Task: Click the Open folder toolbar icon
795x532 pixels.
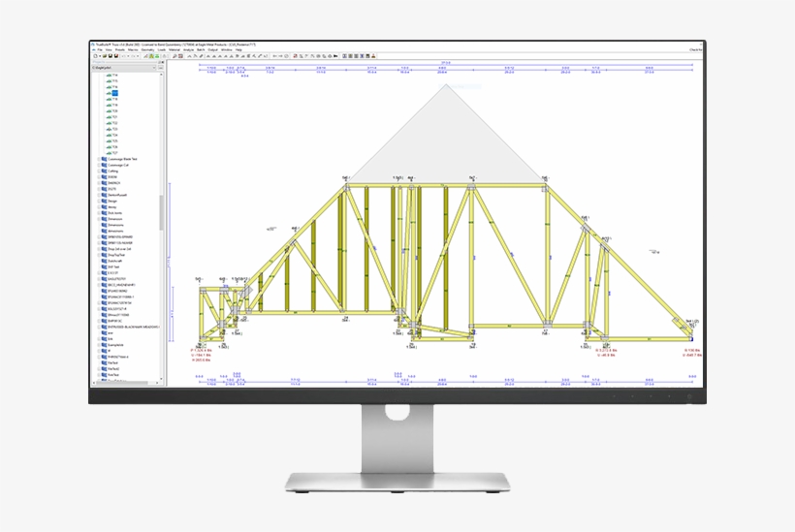Action: 105,56
